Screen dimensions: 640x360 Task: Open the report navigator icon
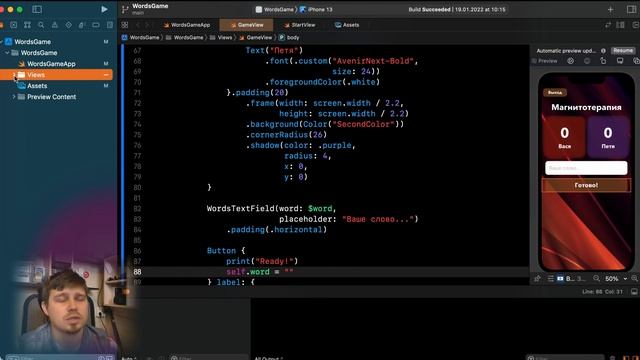pyautogui.click(x=109, y=25)
